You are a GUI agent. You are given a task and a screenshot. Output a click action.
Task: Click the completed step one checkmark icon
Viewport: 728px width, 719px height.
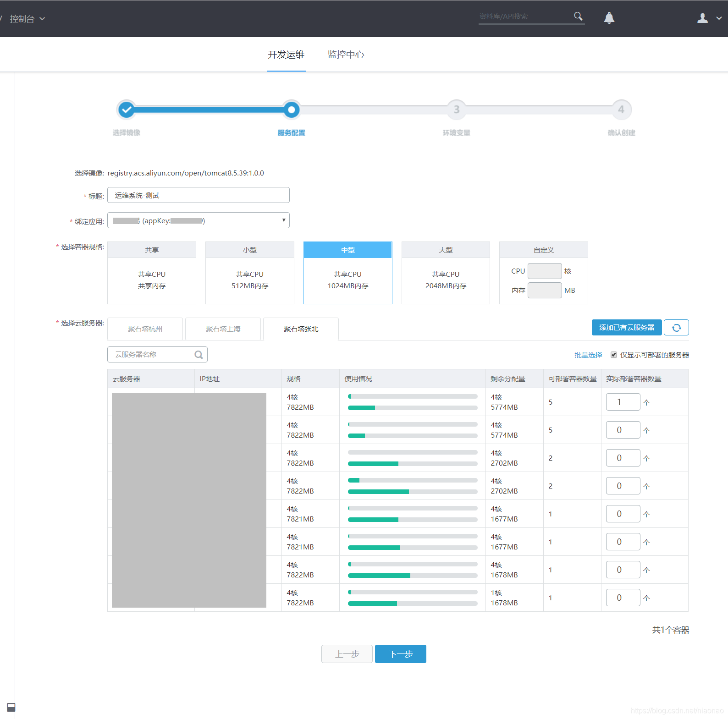tap(127, 110)
